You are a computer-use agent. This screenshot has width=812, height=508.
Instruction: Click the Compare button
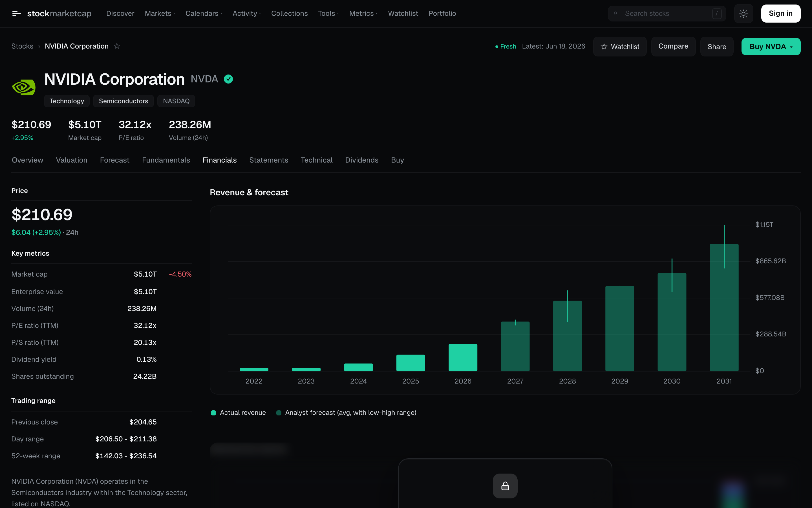click(x=673, y=46)
